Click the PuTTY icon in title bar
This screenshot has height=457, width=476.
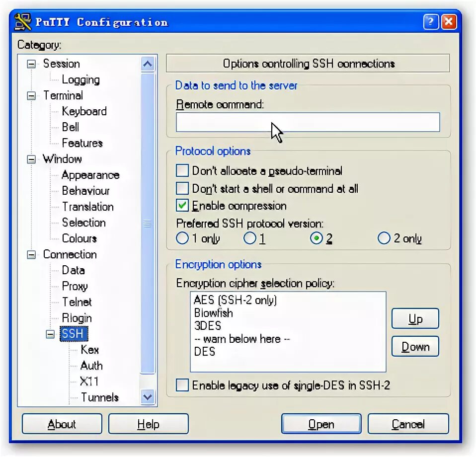[23, 22]
